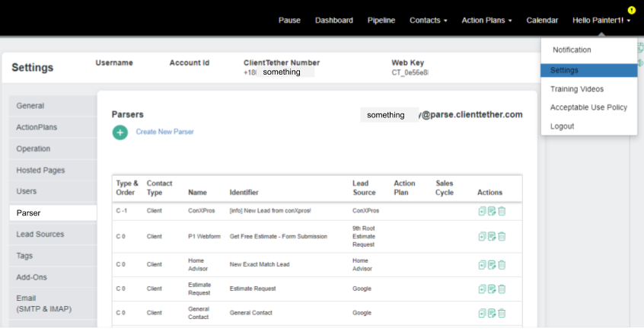644x329 pixels.
Task: Click identifier 'Get Free Estimate - Form Submission'
Action: coord(279,237)
